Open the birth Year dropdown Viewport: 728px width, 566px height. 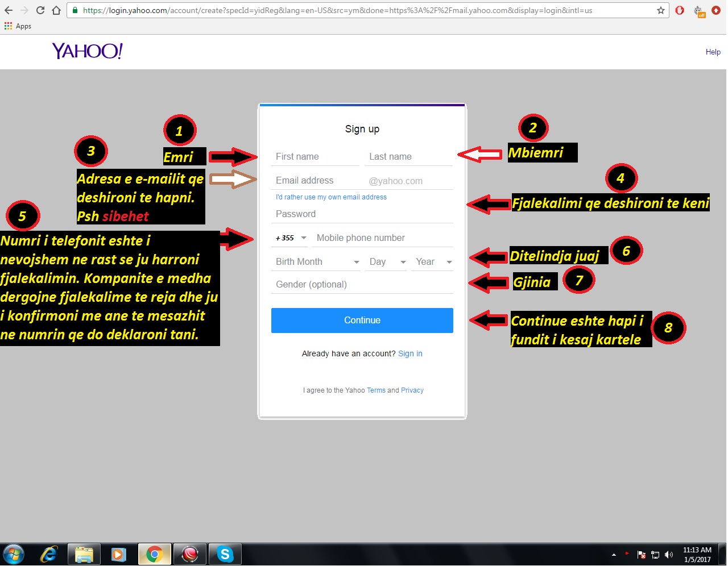[433, 262]
